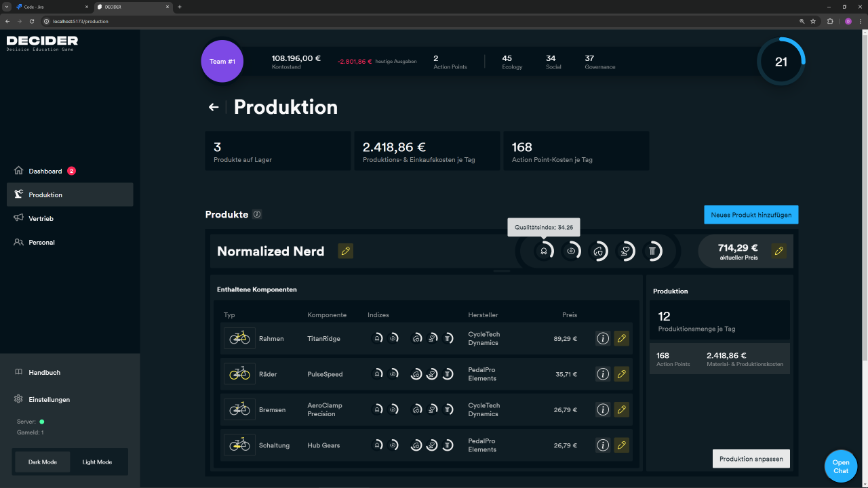The image size is (868, 488).
Task: Edit the Schaltung component with pencil icon
Action: click(621, 445)
